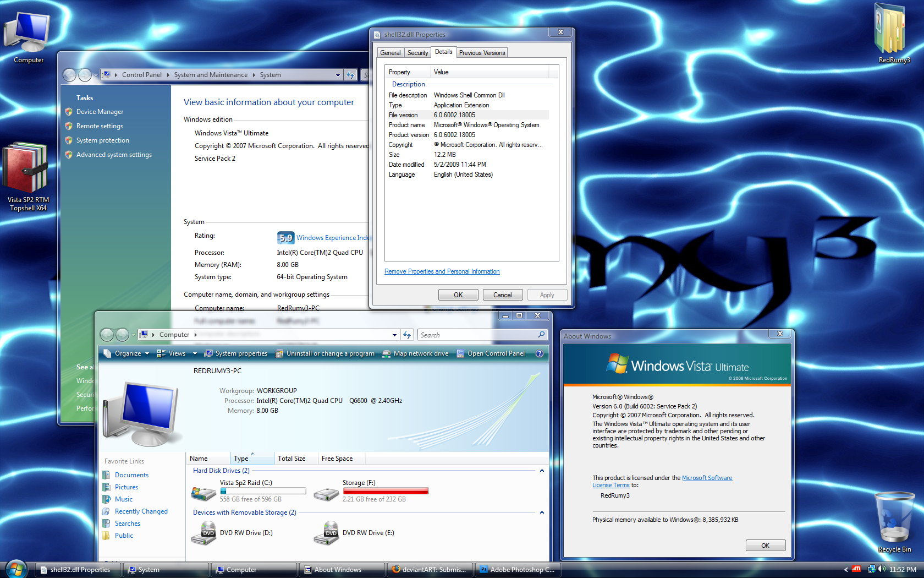Click the Search field in Computer window
The image size is (924, 578).
(x=477, y=335)
